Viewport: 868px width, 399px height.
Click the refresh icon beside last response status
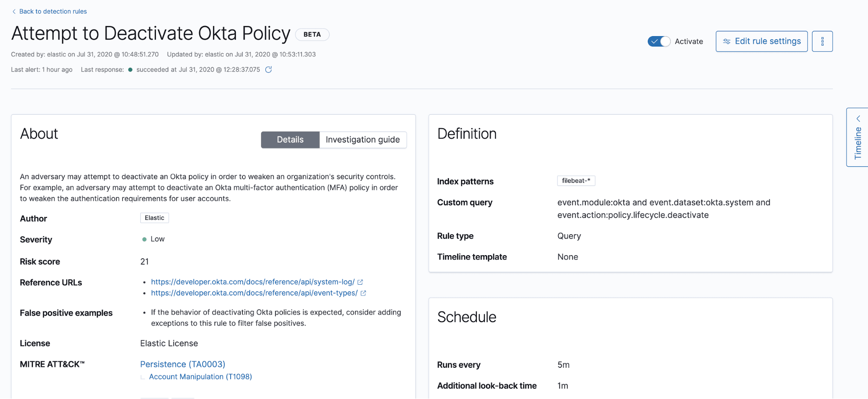(268, 70)
